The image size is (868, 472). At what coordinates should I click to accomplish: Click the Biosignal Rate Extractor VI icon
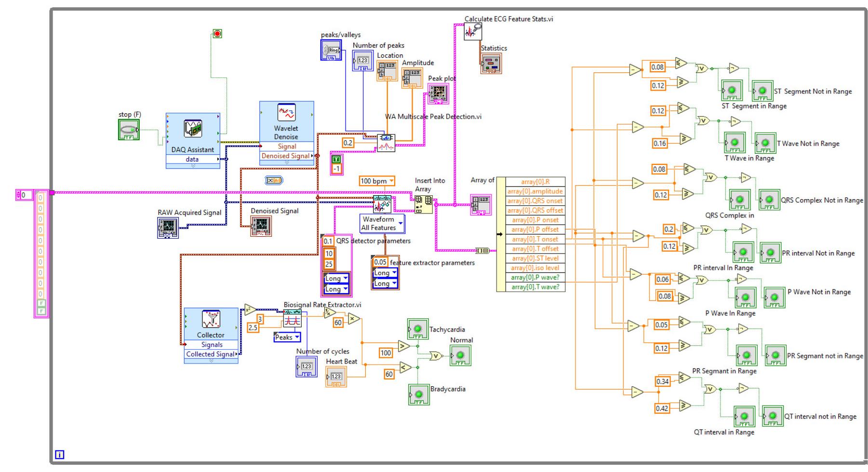[x=292, y=318]
